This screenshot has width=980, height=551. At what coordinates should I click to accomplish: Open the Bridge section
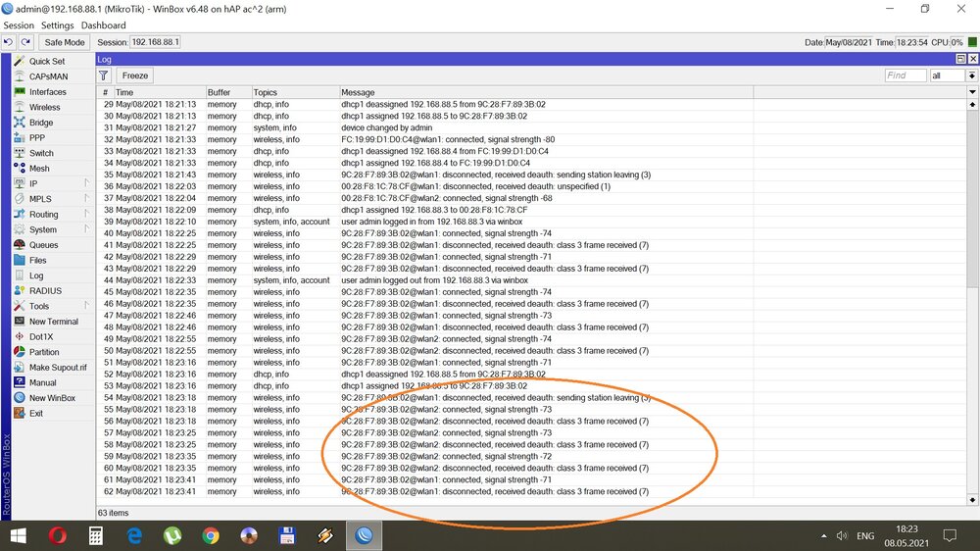(x=41, y=123)
